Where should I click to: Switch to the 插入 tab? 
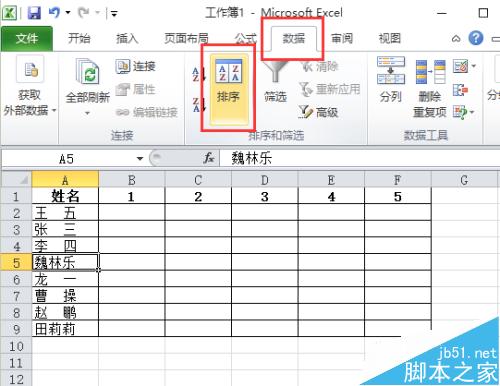click(x=127, y=39)
